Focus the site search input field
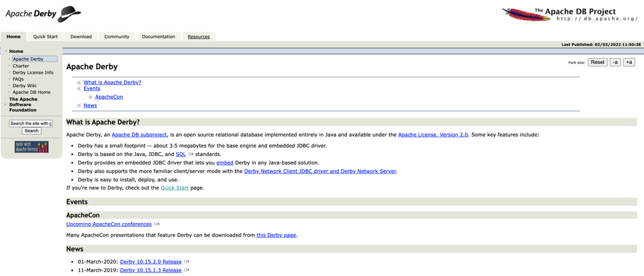The image size is (644, 276). 31,123
